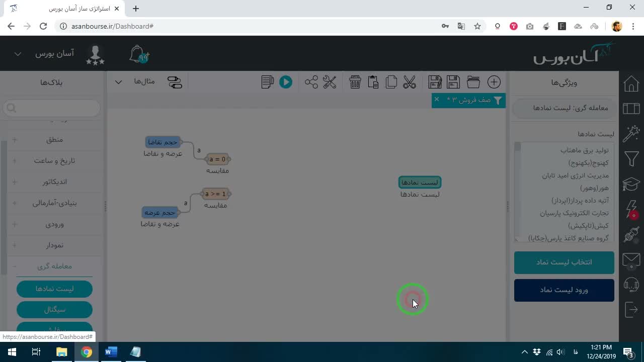Open the home icon in right sidebar

(631, 84)
